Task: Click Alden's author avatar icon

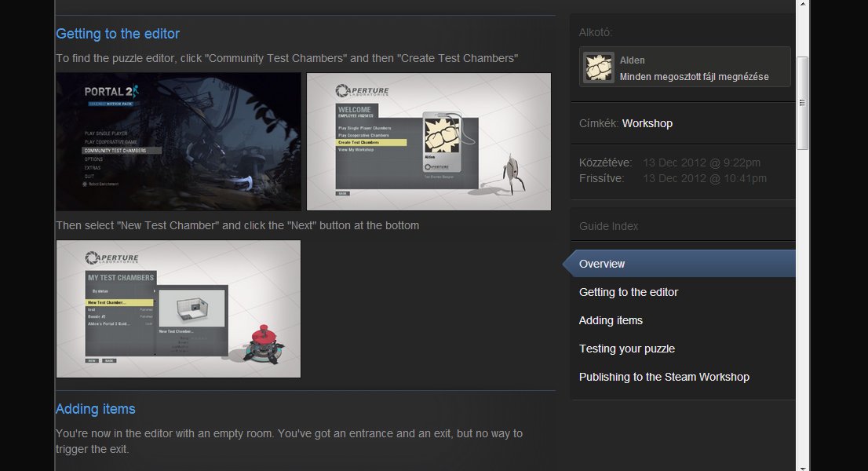Action: coord(599,68)
